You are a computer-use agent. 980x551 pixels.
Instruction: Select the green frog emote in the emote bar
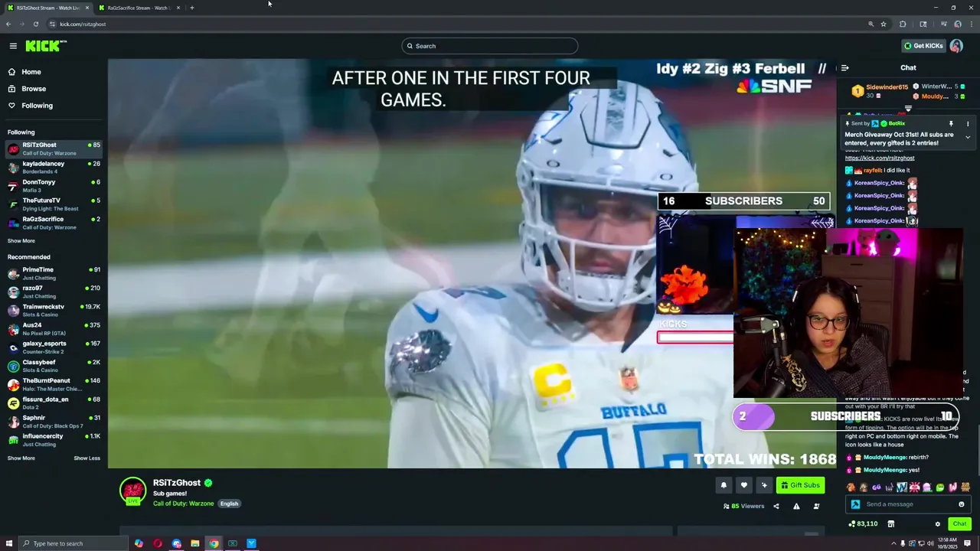click(x=940, y=487)
